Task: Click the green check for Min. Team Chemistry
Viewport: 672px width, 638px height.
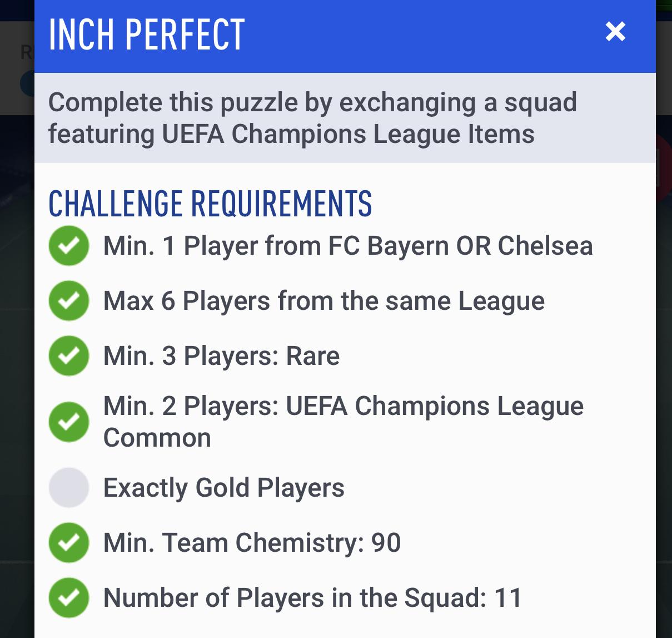Action: click(69, 543)
